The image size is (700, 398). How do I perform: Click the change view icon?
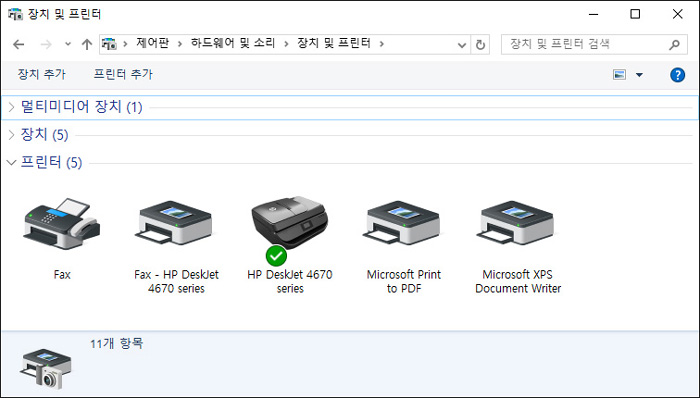tap(619, 75)
